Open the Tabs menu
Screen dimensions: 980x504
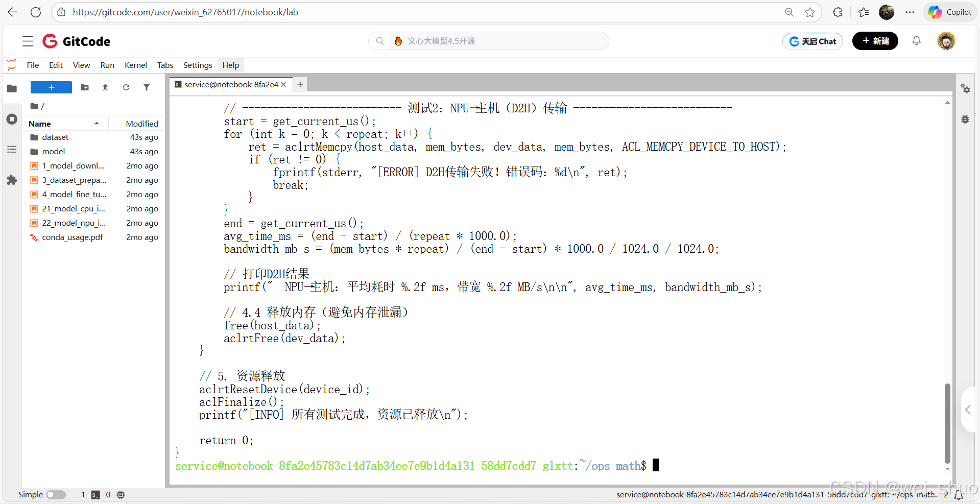pos(165,65)
